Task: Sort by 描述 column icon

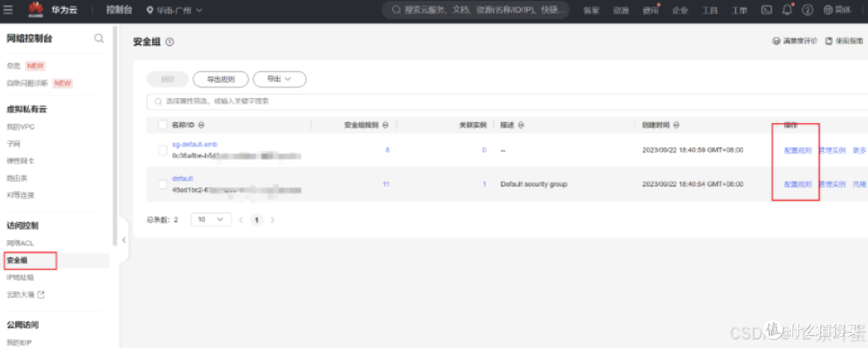Action: tap(522, 125)
